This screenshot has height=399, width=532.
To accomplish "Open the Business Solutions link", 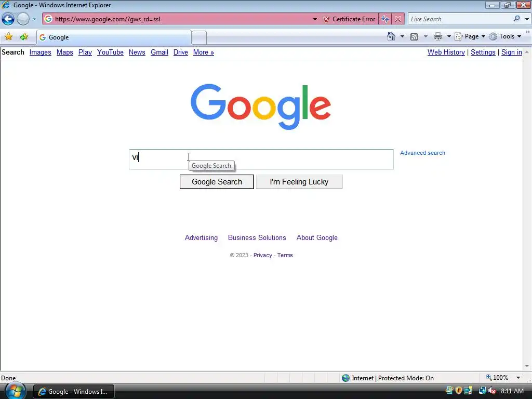I will [257, 237].
